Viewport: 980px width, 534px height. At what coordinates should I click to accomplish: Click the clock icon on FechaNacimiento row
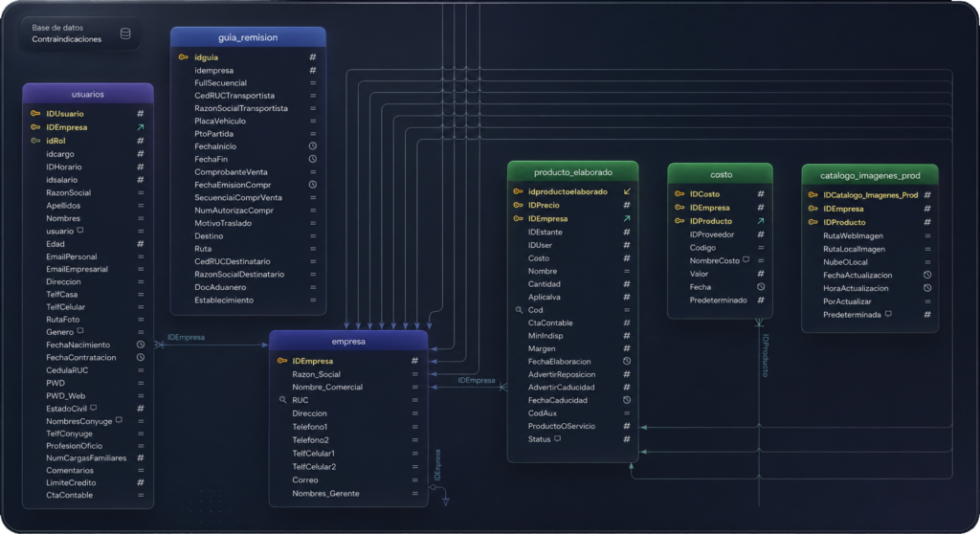click(141, 345)
